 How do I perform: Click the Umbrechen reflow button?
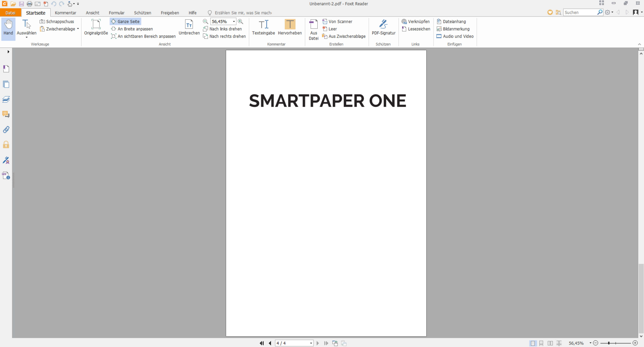[x=189, y=27]
